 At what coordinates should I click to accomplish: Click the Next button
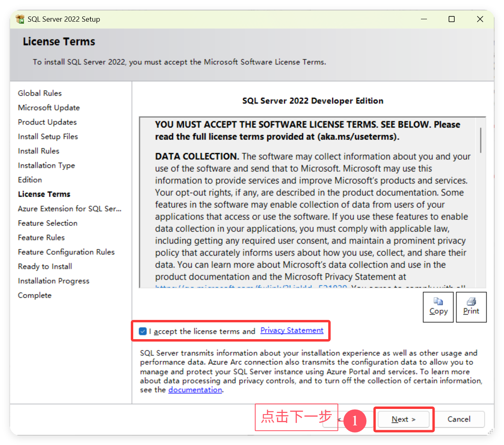click(x=404, y=419)
